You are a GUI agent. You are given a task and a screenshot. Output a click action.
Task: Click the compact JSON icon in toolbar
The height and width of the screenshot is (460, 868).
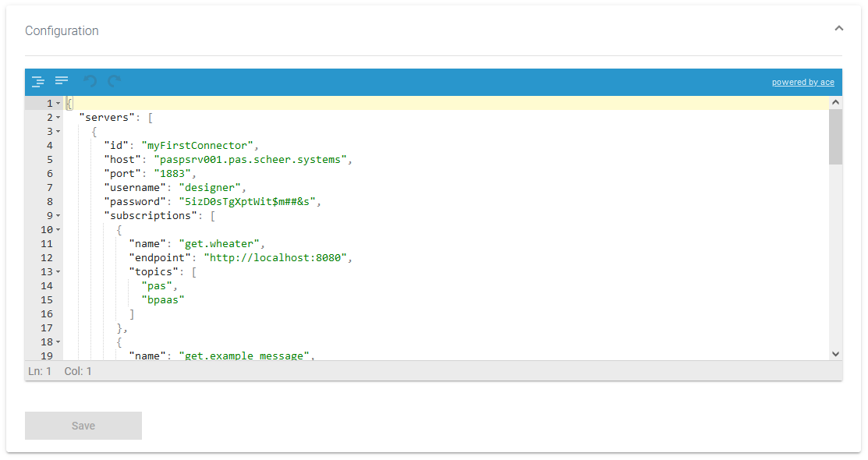pyautogui.click(x=62, y=81)
